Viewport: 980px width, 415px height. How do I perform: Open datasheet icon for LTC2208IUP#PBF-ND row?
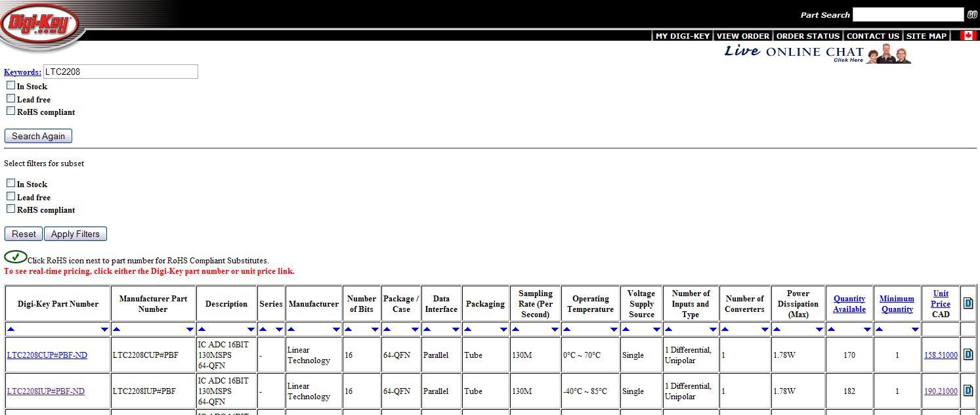click(968, 391)
